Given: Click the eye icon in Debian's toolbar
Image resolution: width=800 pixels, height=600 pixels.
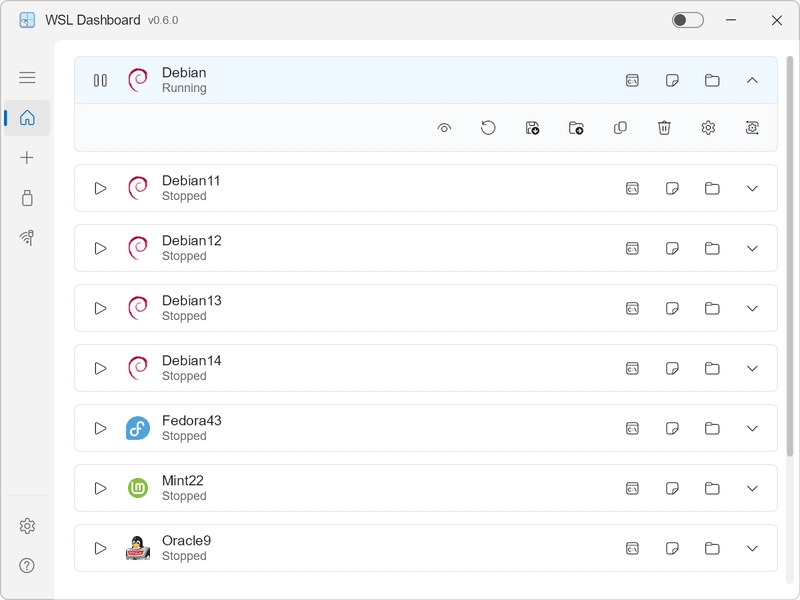Looking at the screenshot, I should tap(444, 128).
